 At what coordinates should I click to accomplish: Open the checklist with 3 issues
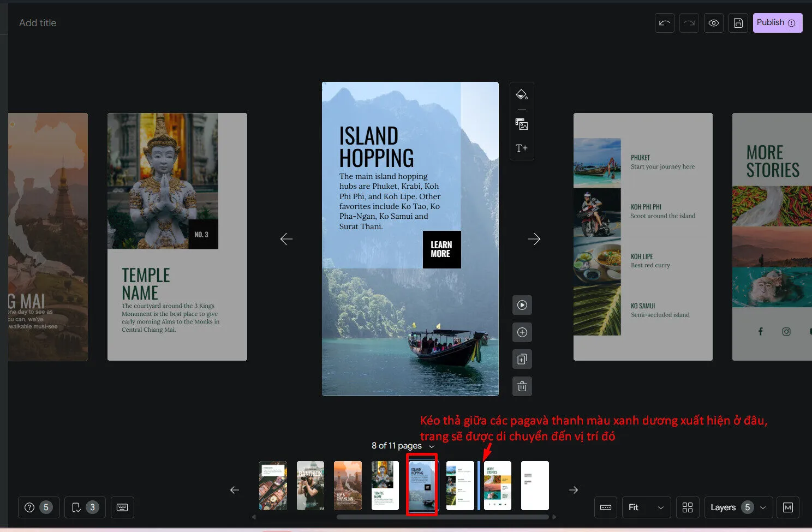[85, 507]
